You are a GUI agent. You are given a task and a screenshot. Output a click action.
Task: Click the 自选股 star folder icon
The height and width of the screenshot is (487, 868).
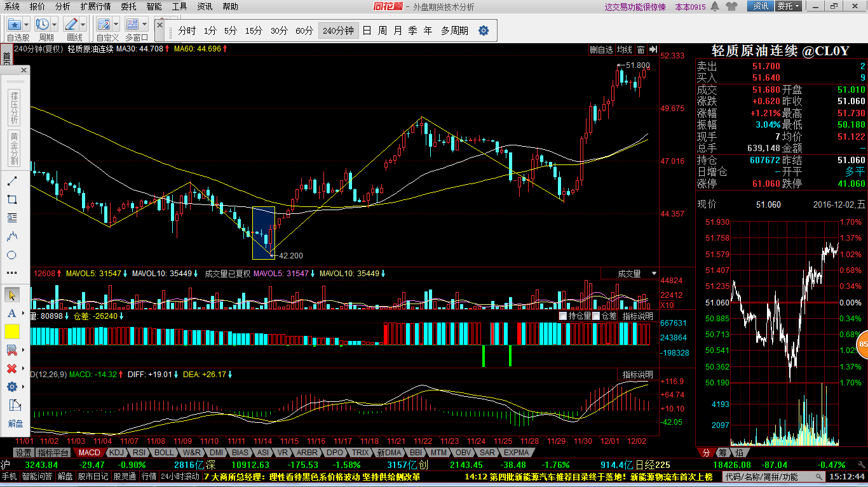tap(15, 24)
